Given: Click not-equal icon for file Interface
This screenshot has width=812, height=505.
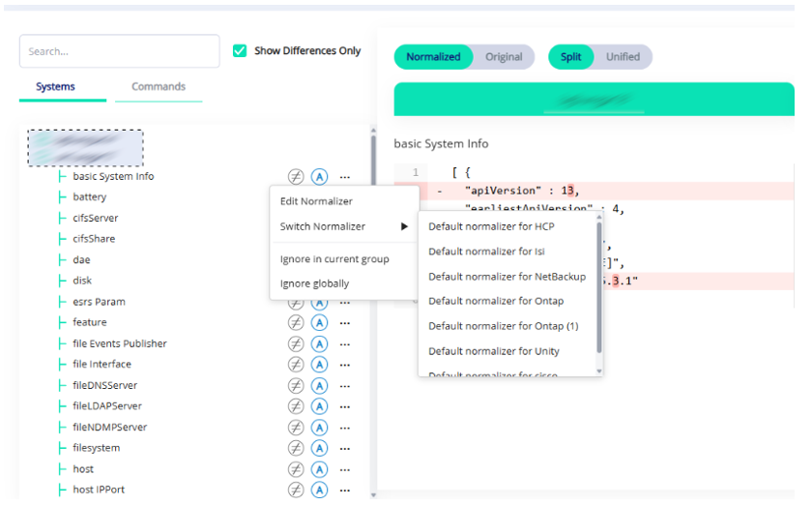Looking at the screenshot, I should pyautogui.click(x=296, y=365).
